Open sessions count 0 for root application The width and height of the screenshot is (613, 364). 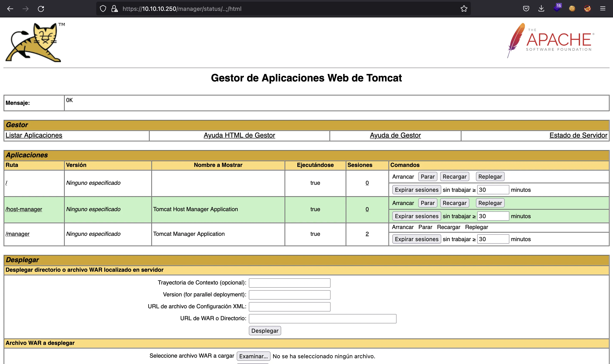pos(367,183)
